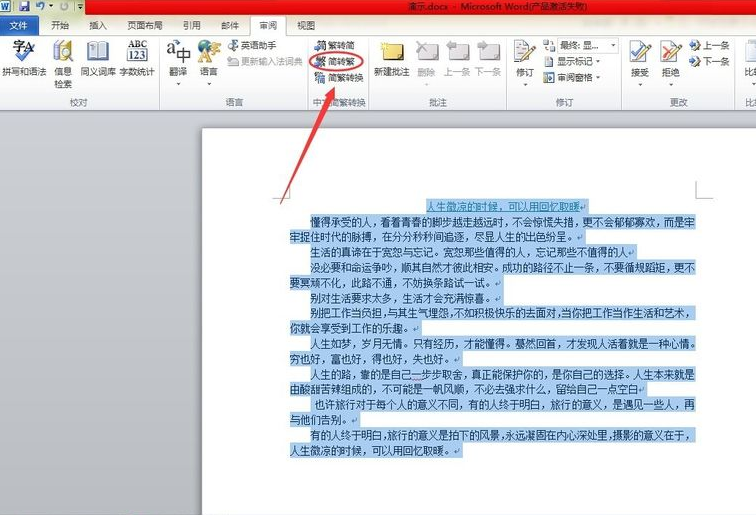The image size is (756, 515).
Task: Launch 英语助手 tool
Action: click(x=252, y=45)
